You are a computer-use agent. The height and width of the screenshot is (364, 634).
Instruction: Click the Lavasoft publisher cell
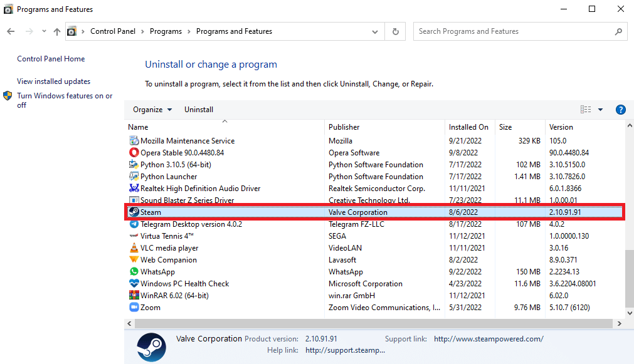342,260
